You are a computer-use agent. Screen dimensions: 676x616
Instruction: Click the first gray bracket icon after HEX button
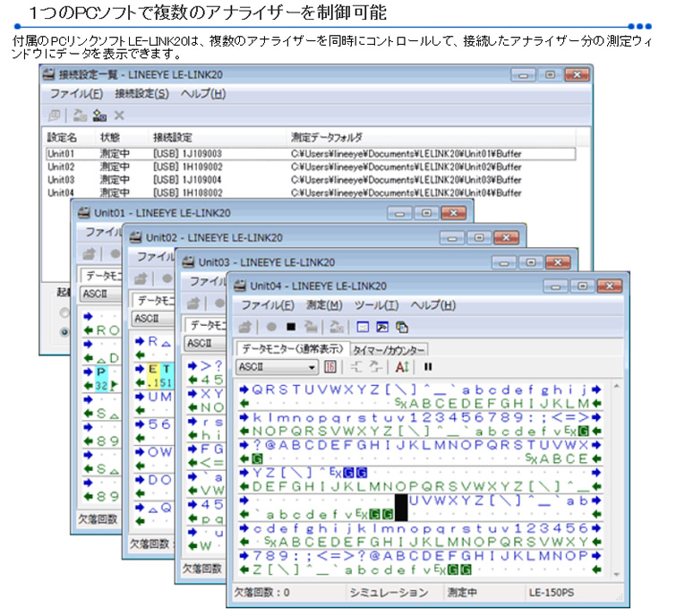click(356, 367)
